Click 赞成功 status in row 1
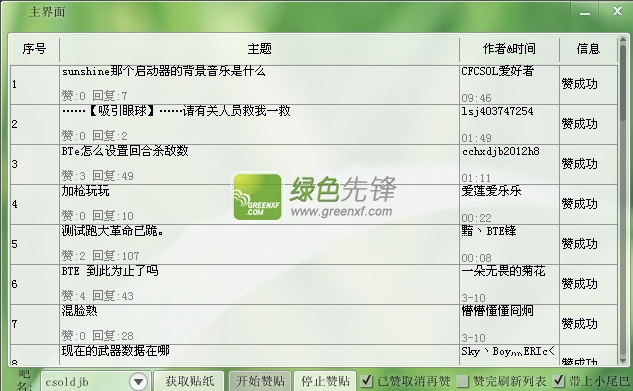633x391 pixels. [579, 84]
